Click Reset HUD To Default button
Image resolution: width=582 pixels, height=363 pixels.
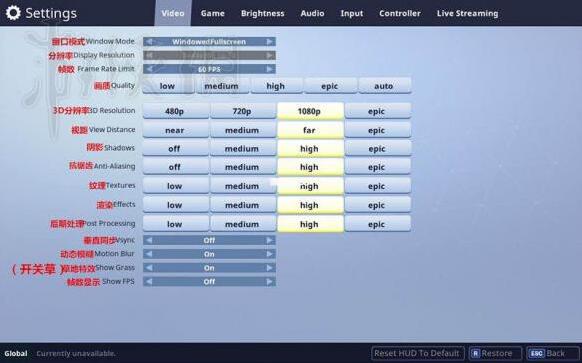pos(417,353)
